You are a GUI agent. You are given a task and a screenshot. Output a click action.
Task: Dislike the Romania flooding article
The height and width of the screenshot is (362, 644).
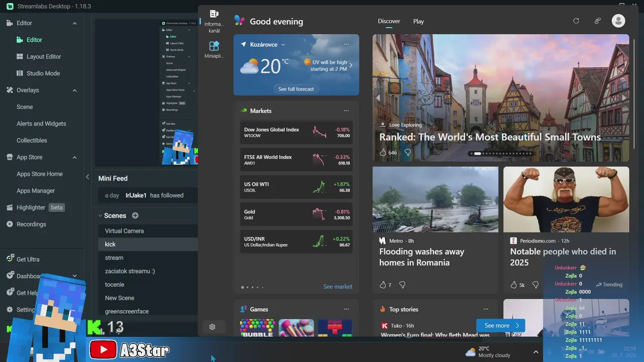point(402,285)
